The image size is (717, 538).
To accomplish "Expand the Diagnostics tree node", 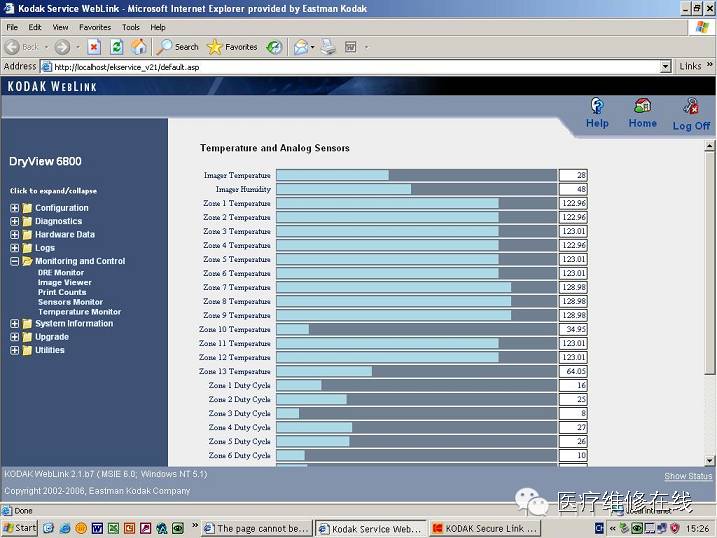I will [15, 221].
